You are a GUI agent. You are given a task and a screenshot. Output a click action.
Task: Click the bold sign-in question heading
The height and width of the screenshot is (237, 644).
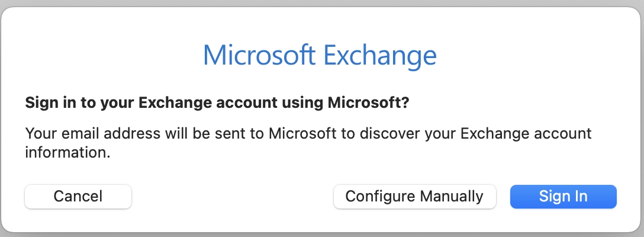point(217,103)
